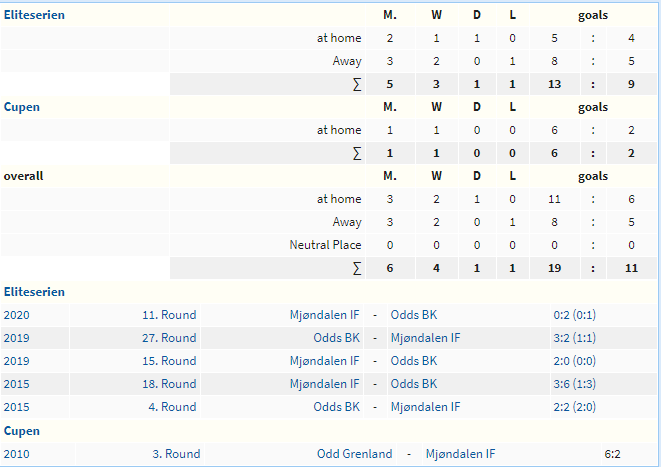Click Odds BK in the 2020 match row

click(x=414, y=315)
